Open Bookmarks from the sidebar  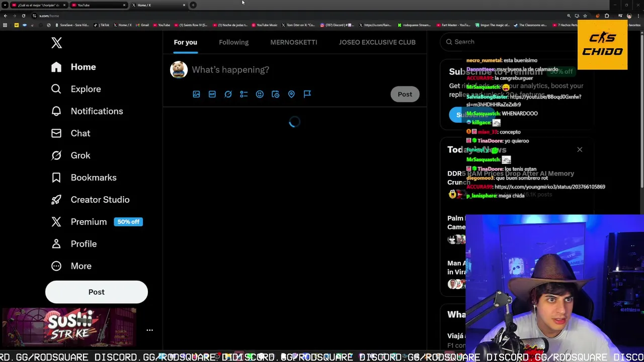coord(84,177)
